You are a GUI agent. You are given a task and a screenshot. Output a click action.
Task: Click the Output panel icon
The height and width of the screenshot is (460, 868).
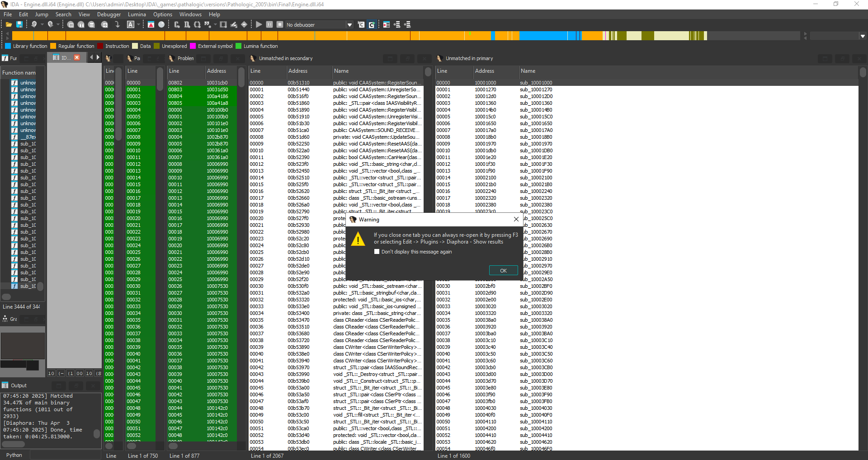pos(5,385)
